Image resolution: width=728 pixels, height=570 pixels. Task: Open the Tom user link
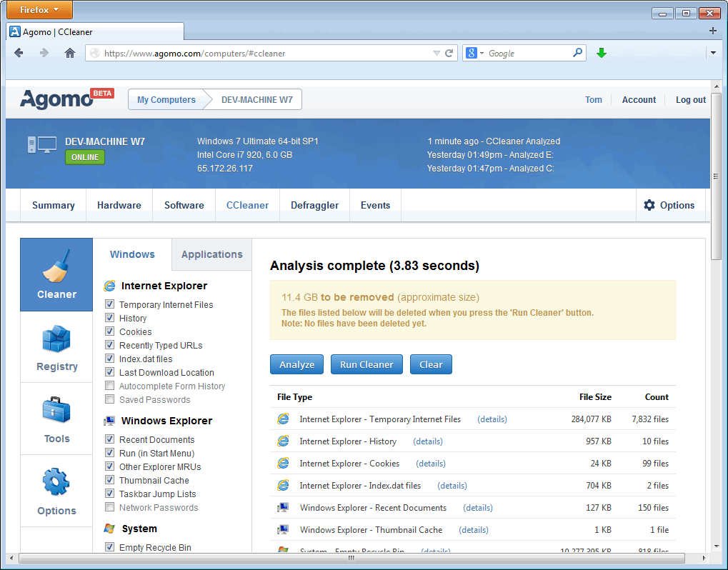tap(594, 99)
